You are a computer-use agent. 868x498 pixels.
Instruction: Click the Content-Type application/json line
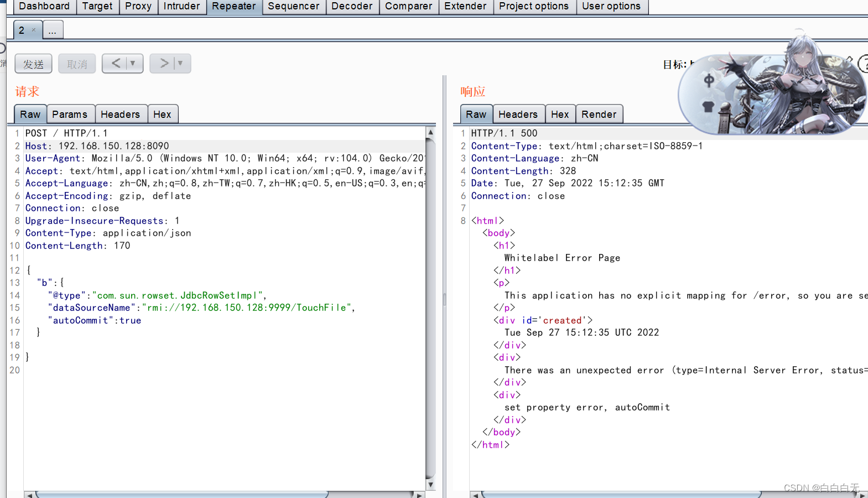(x=108, y=233)
